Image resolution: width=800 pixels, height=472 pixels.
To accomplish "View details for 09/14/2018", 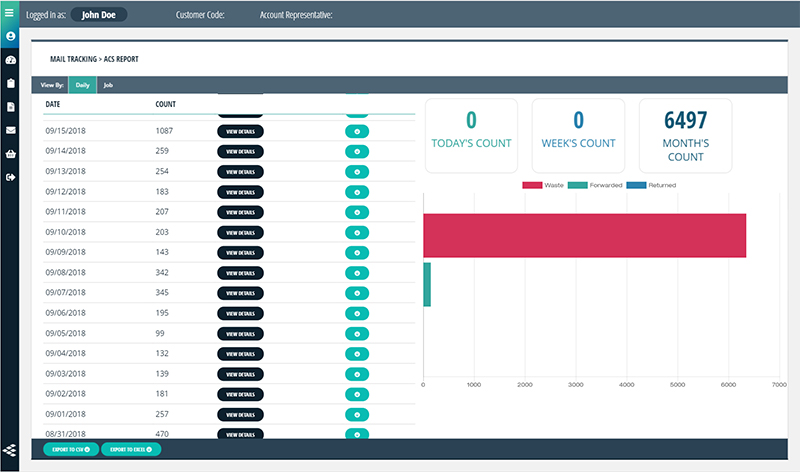I will (240, 152).
